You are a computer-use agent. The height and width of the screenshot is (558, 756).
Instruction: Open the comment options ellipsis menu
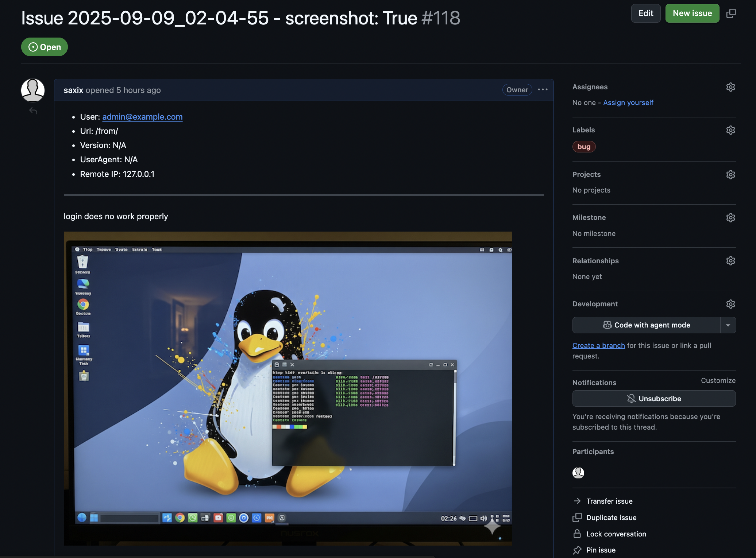[x=543, y=90]
